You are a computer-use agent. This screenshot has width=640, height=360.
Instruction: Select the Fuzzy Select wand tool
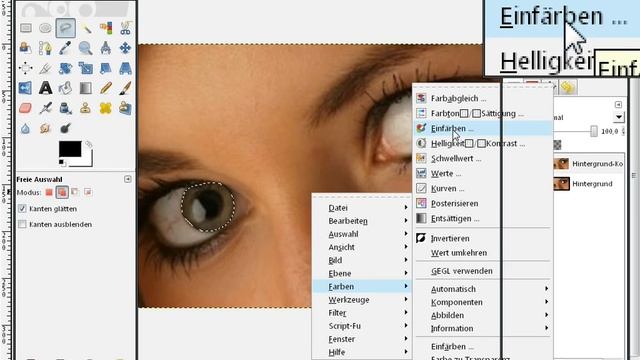[x=85, y=28]
